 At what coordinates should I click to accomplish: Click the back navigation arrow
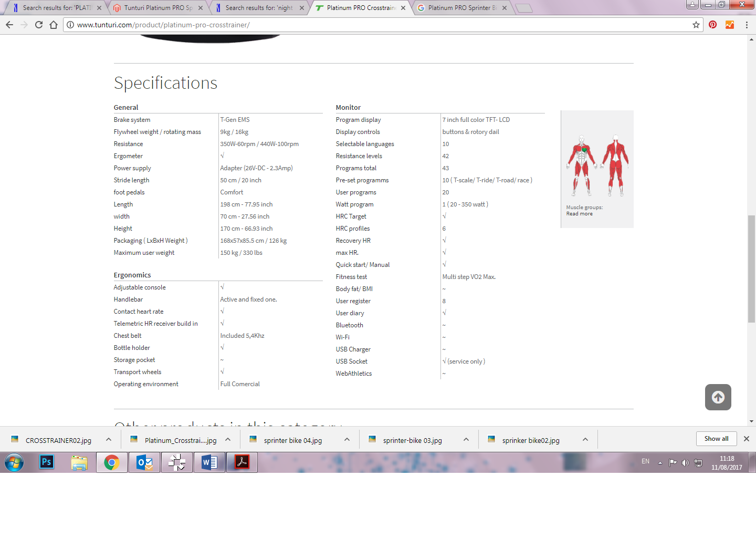9,25
